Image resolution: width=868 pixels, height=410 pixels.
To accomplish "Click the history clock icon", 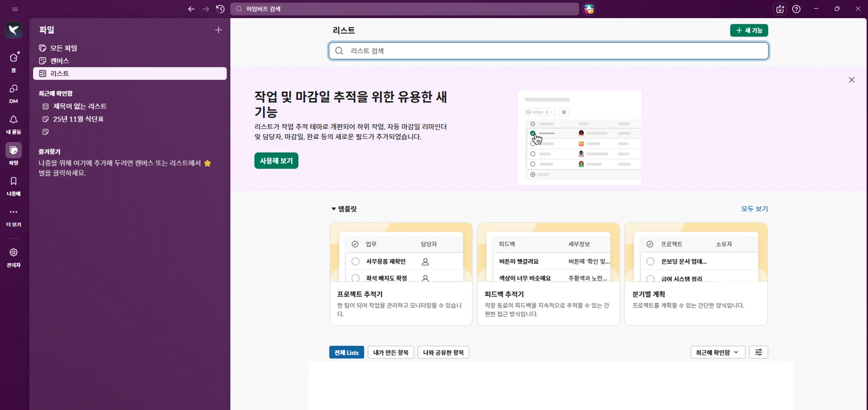I will click(220, 9).
